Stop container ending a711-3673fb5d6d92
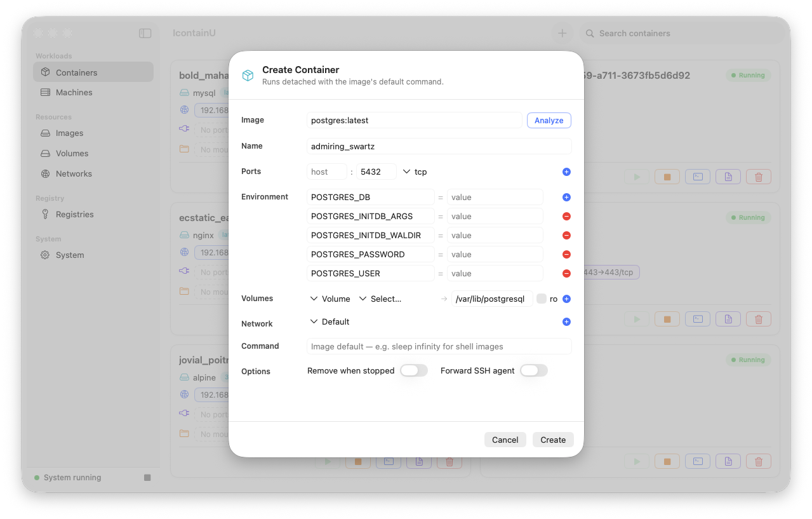The width and height of the screenshot is (812, 519). coord(667,177)
